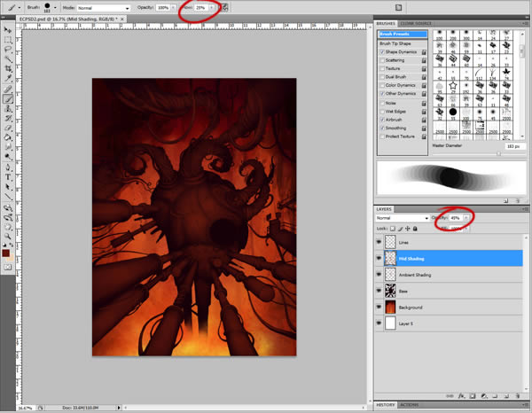This screenshot has width=532, height=413.
Task: Enable the Texture checkbox
Action: 382,69
